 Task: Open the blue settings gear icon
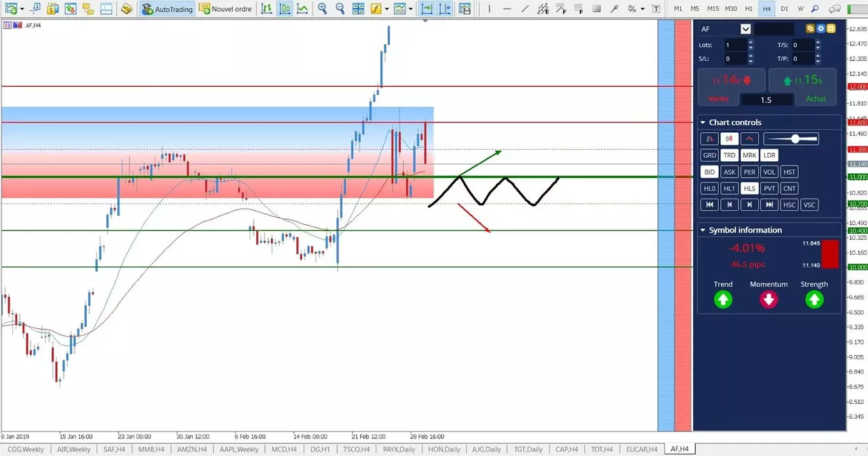[821, 29]
